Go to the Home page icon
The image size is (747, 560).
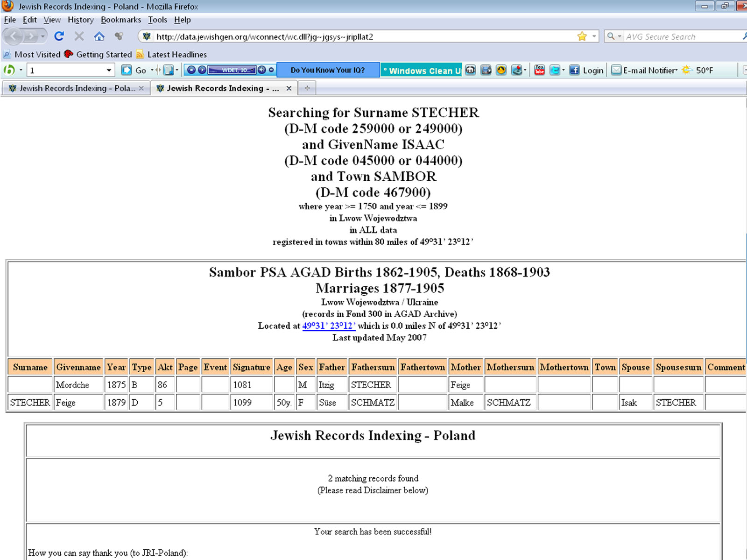click(x=99, y=36)
